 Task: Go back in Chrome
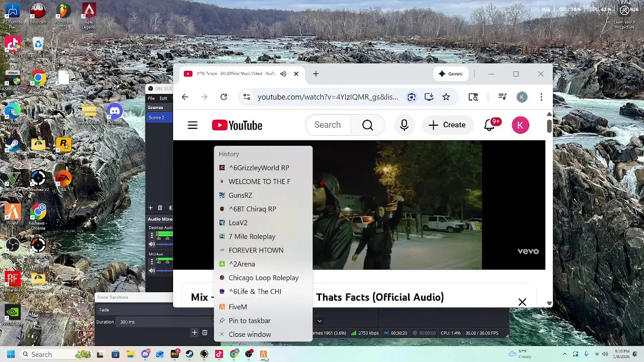pyautogui.click(x=185, y=97)
